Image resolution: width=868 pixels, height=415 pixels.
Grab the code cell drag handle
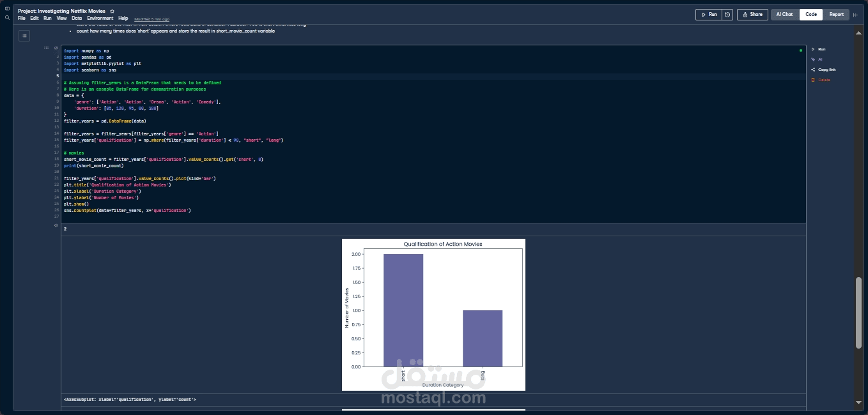(x=46, y=48)
